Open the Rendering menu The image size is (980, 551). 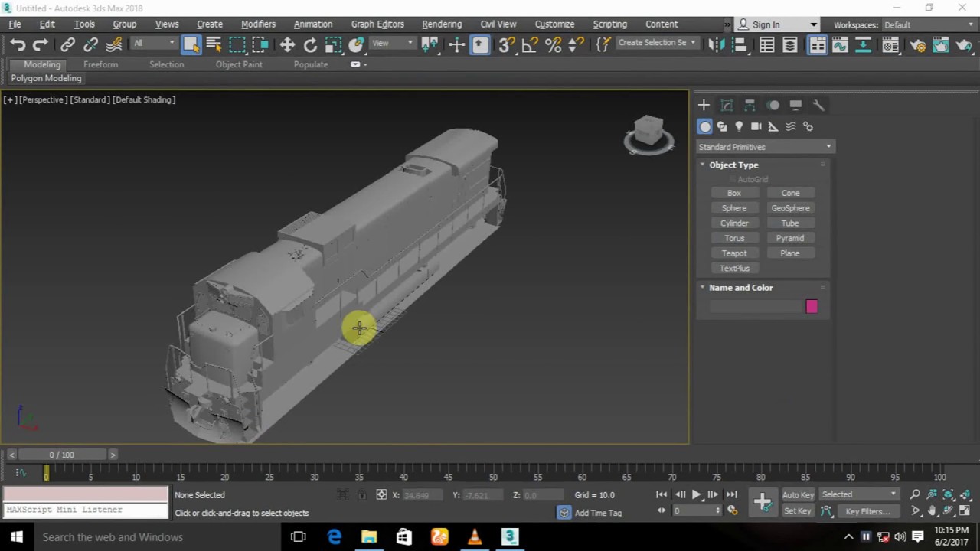pyautogui.click(x=442, y=24)
